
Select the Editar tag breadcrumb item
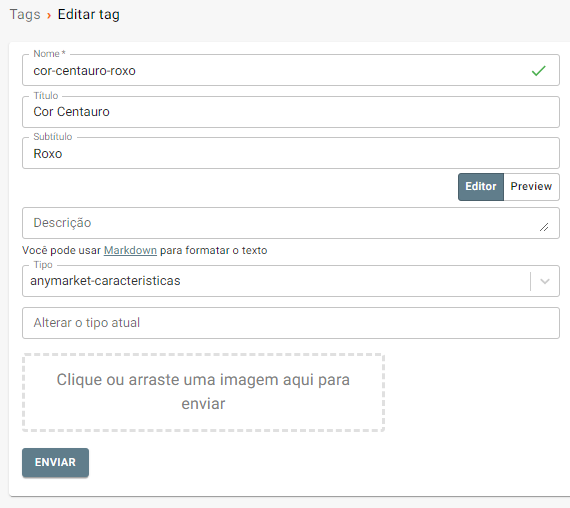coord(88,15)
